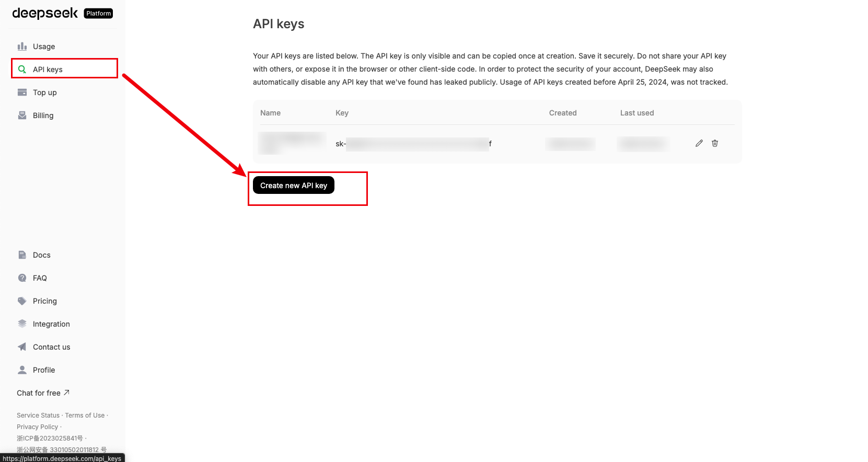This screenshot has width=868, height=462.
Task: Open the Contact us page
Action: (x=51, y=347)
